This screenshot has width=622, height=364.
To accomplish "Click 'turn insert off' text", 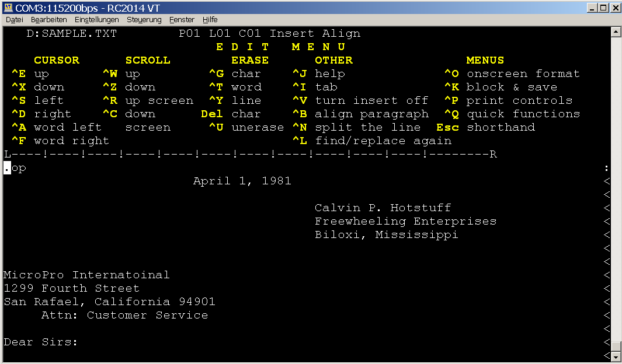I will (371, 100).
